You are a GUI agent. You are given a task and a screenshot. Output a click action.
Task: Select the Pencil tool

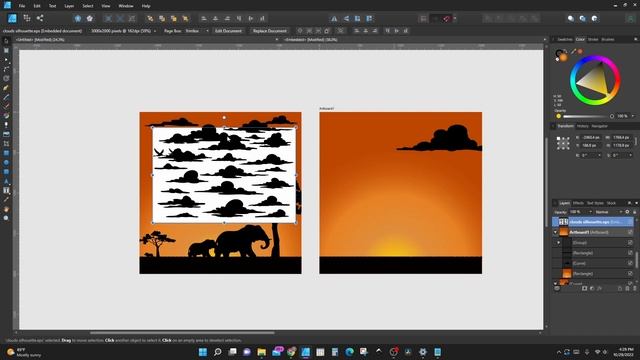(6, 97)
